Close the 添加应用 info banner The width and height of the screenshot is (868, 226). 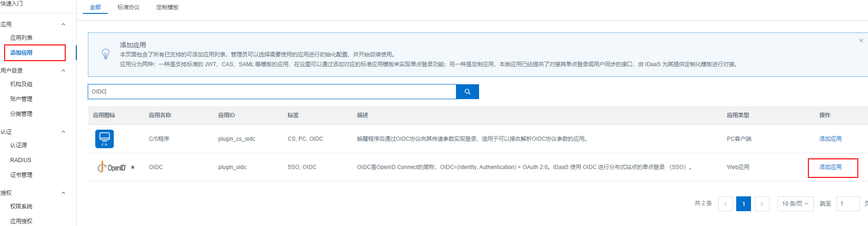[861, 41]
